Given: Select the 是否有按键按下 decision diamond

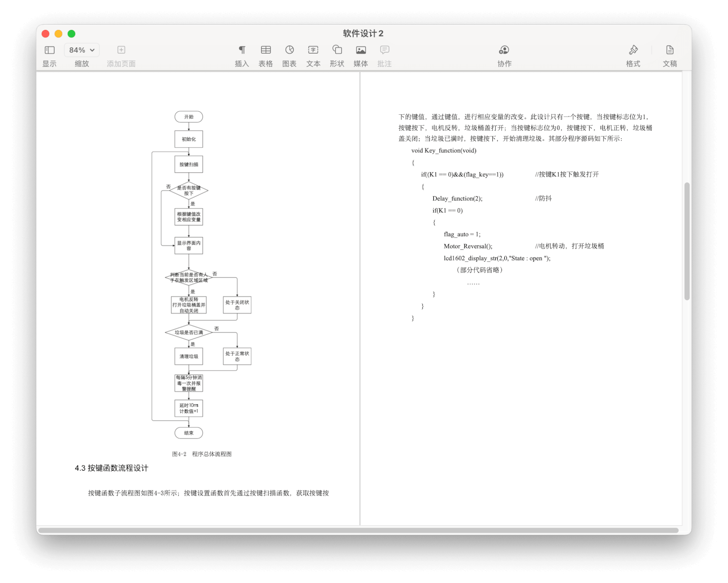Looking at the screenshot, I should (189, 191).
